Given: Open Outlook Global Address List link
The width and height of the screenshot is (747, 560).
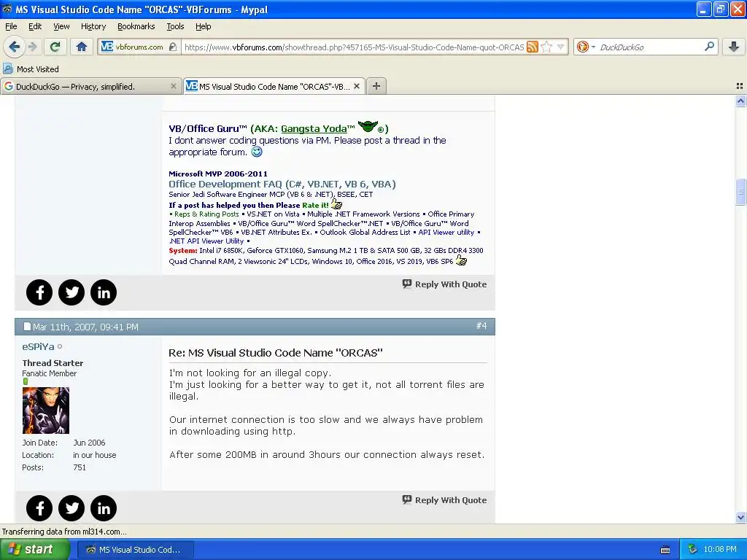Looking at the screenshot, I should click(x=365, y=233).
